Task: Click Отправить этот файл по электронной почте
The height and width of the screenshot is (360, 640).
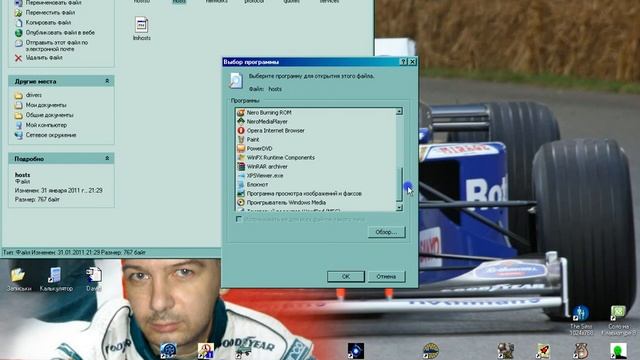Action: (x=57, y=45)
